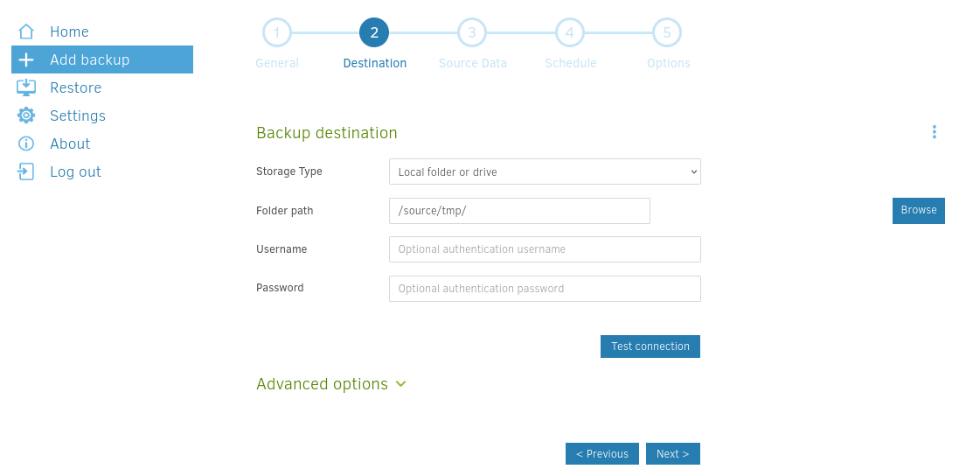Open the three-dot destination options menu

(934, 132)
